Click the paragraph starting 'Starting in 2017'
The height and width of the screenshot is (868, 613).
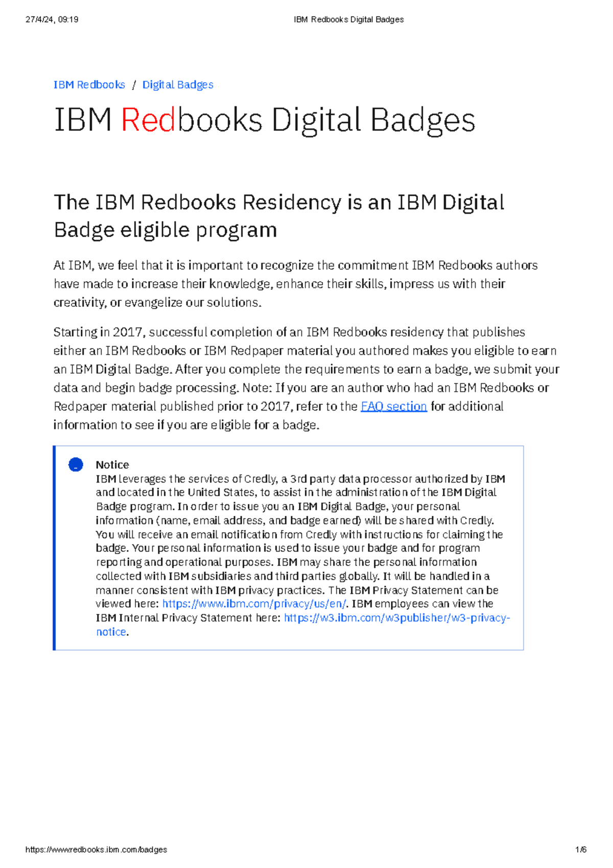(x=306, y=379)
